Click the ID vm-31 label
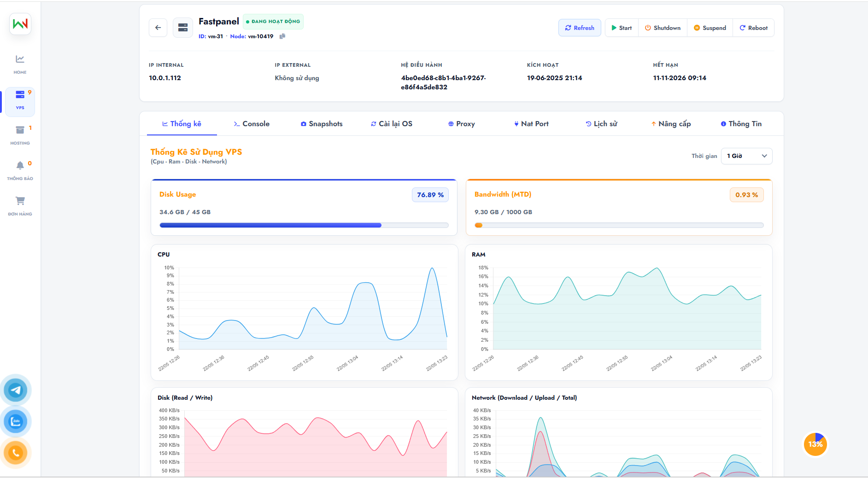868x478 pixels. [x=211, y=36]
